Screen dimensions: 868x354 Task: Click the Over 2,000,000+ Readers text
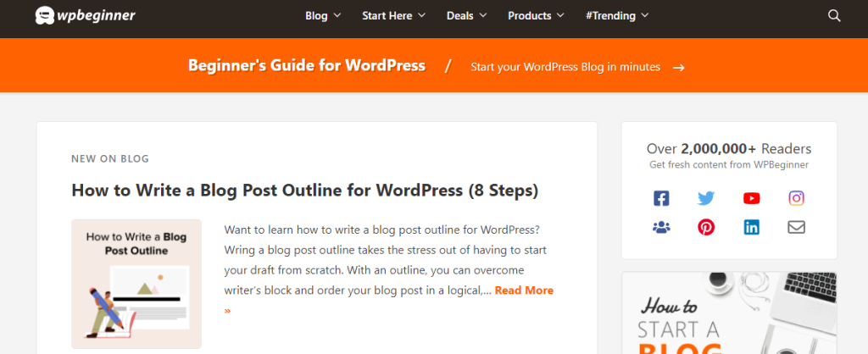tap(729, 149)
